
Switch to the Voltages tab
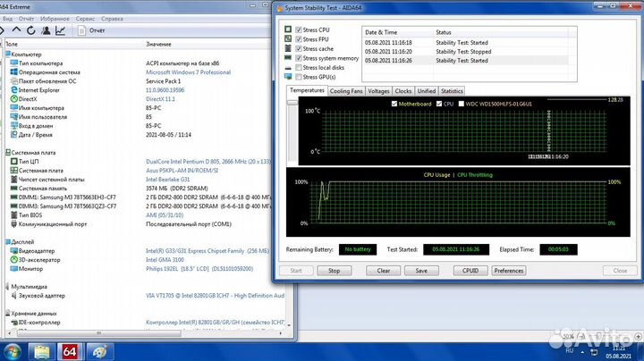[x=378, y=91]
